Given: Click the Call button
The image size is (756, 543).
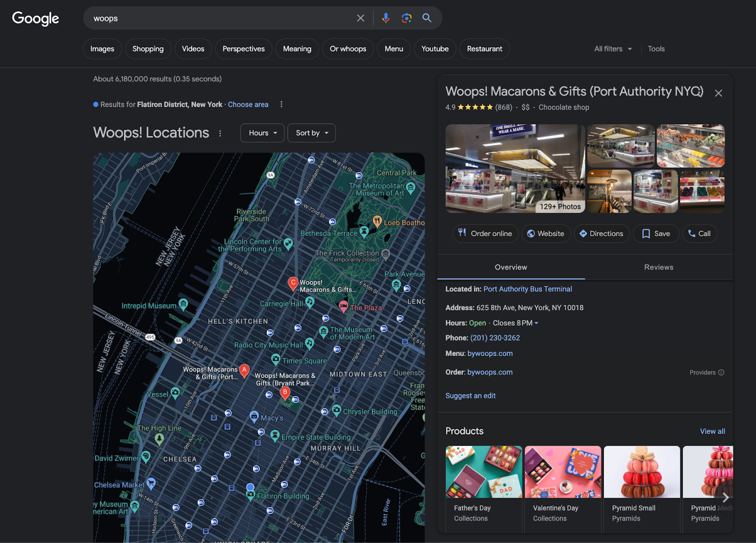Looking at the screenshot, I should coord(699,233).
